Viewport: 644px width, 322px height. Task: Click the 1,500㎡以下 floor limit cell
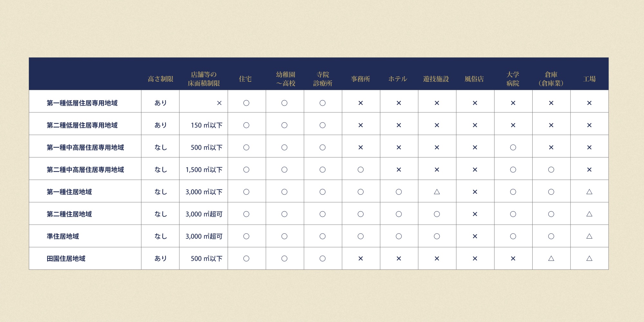click(x=204, y=170)
